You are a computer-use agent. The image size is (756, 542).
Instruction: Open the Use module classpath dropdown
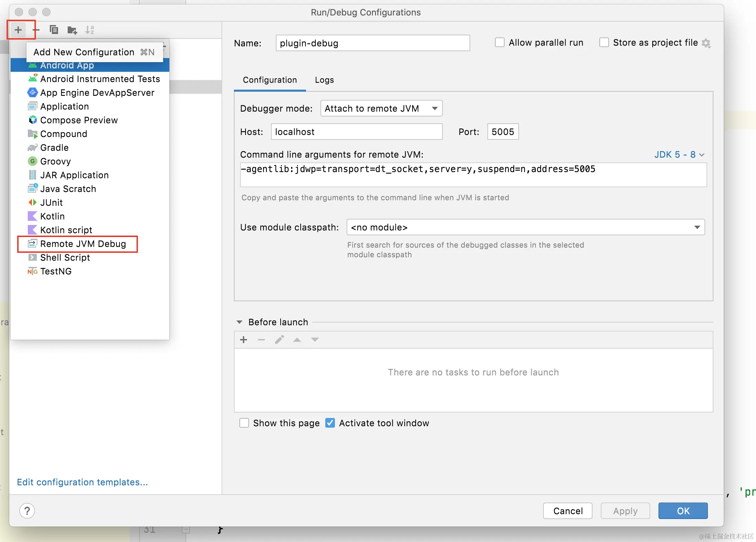[526, 227]
